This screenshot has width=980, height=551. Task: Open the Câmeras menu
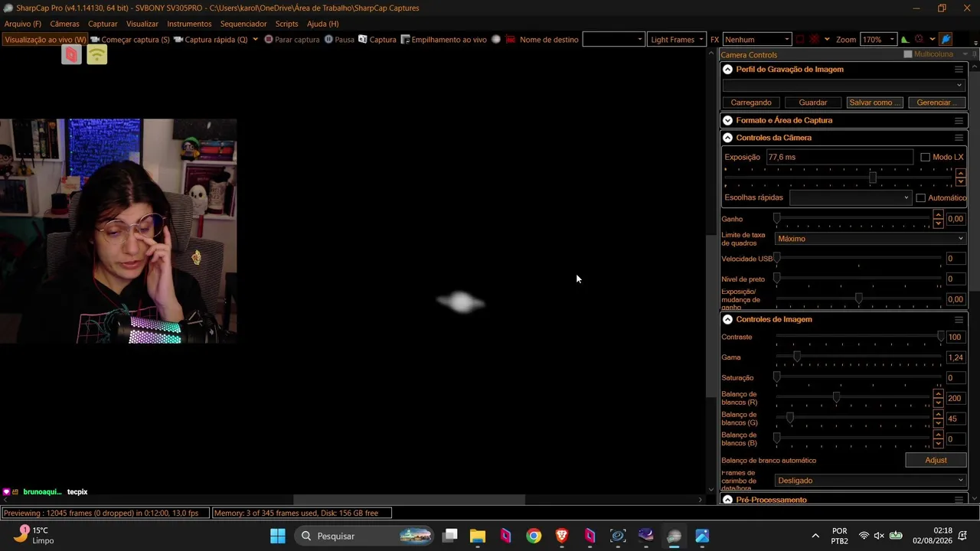coord(64,24)
